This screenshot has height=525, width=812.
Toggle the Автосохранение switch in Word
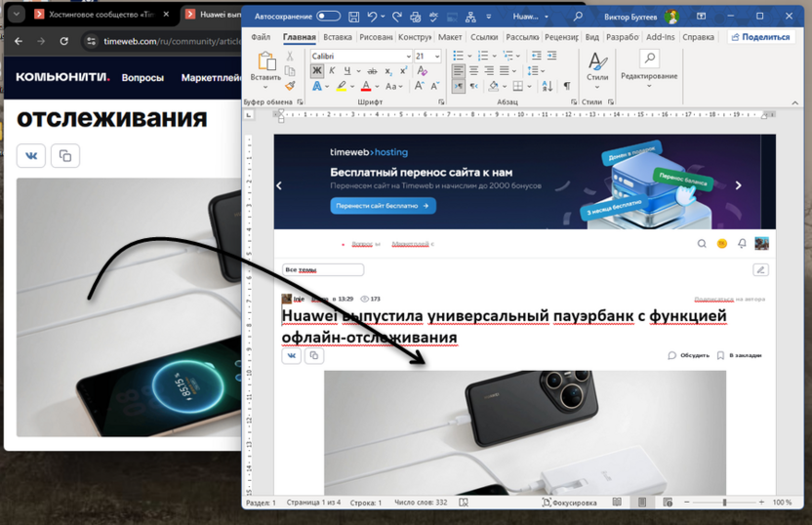pyautogui.click(x=328, y=16)
